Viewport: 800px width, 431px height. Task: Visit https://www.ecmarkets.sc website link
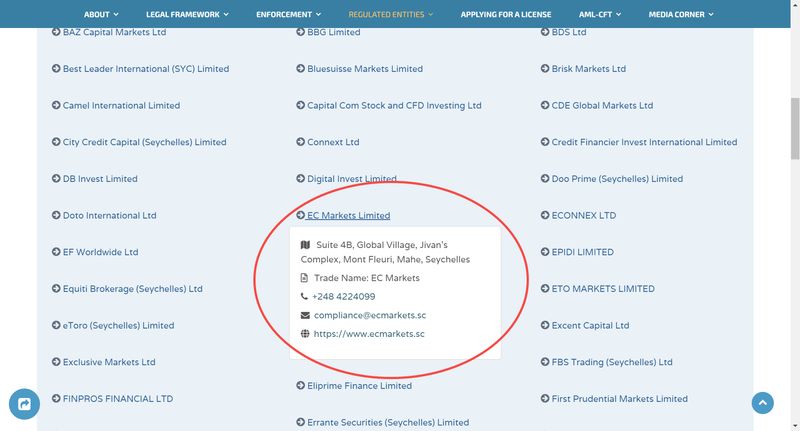point(369,334)
